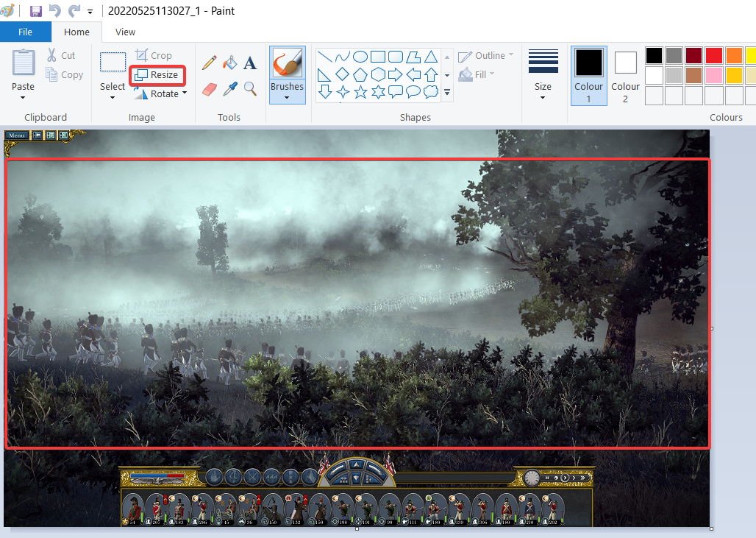This screenshot has height=538, width=756.
Task: Choose the Rounded rectangle shape
Action: point(396,57)
